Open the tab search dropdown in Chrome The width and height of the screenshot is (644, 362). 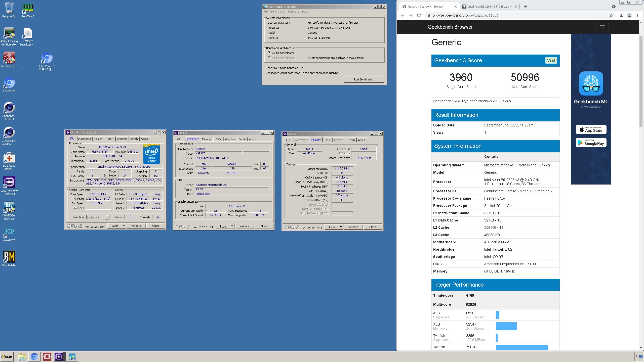(x=614, y=7)
